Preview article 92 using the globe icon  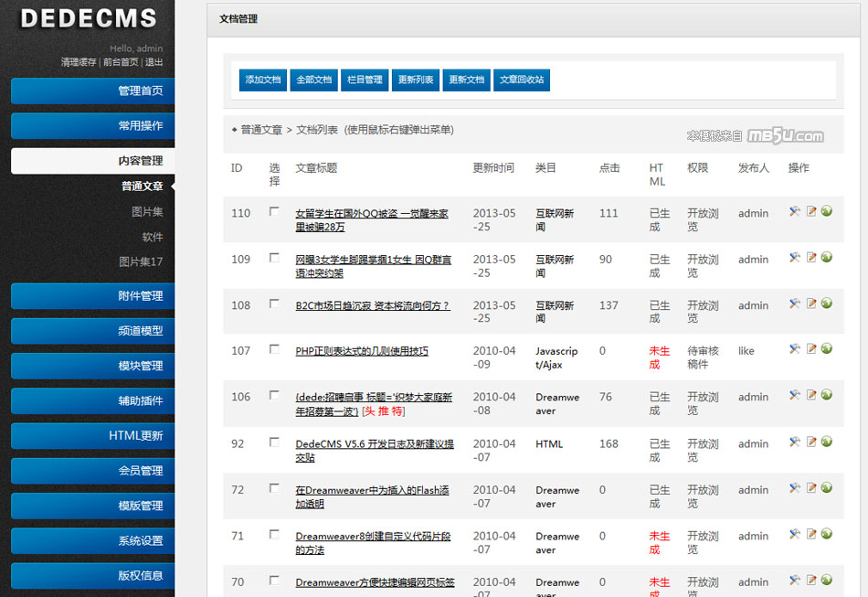coord(826,442)
